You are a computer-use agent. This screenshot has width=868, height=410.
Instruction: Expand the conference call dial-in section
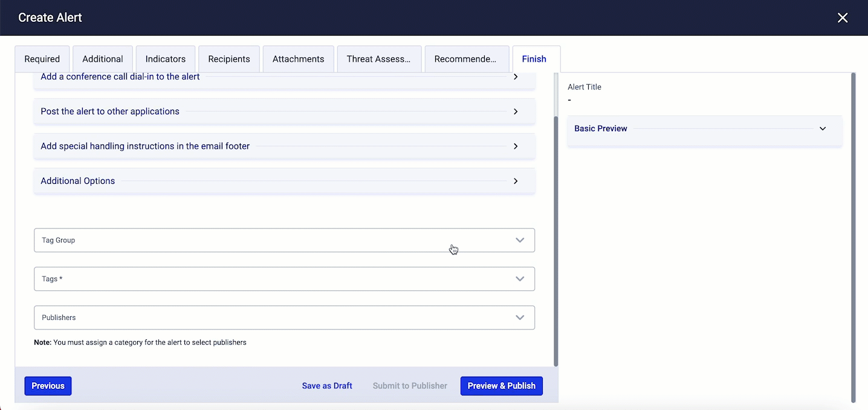point(515,77)
